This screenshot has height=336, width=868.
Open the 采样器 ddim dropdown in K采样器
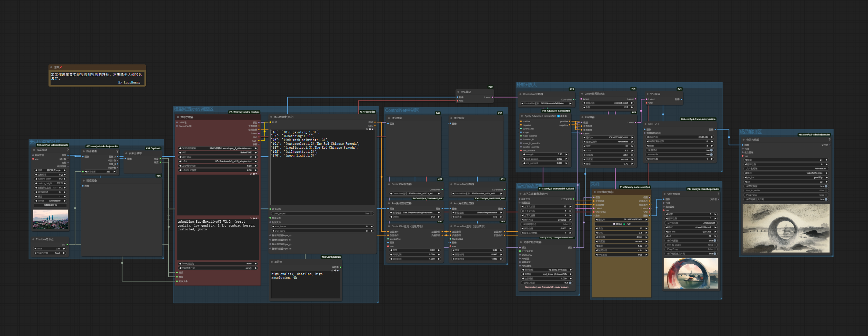tap(608, 155)
